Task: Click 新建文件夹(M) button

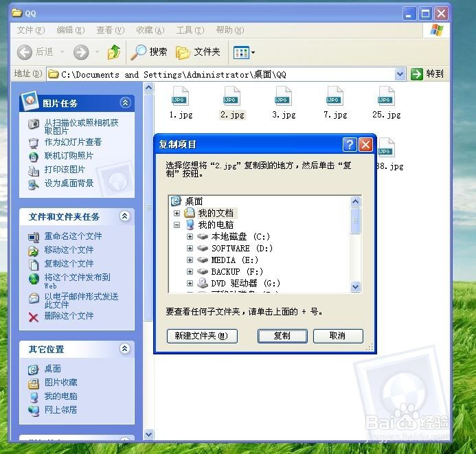Action: (x=202, y=336)
